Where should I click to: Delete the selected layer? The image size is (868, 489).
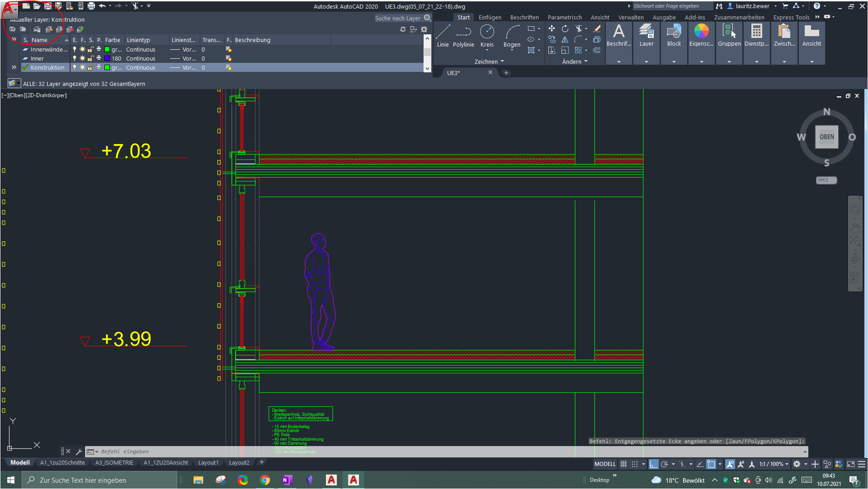pos(69,29)
